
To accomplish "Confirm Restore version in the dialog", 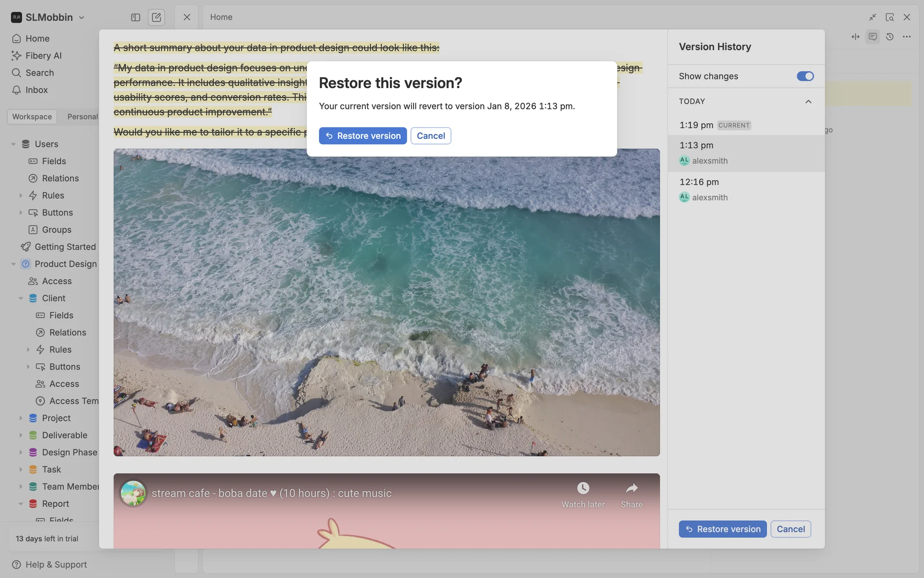I will 362,136.
